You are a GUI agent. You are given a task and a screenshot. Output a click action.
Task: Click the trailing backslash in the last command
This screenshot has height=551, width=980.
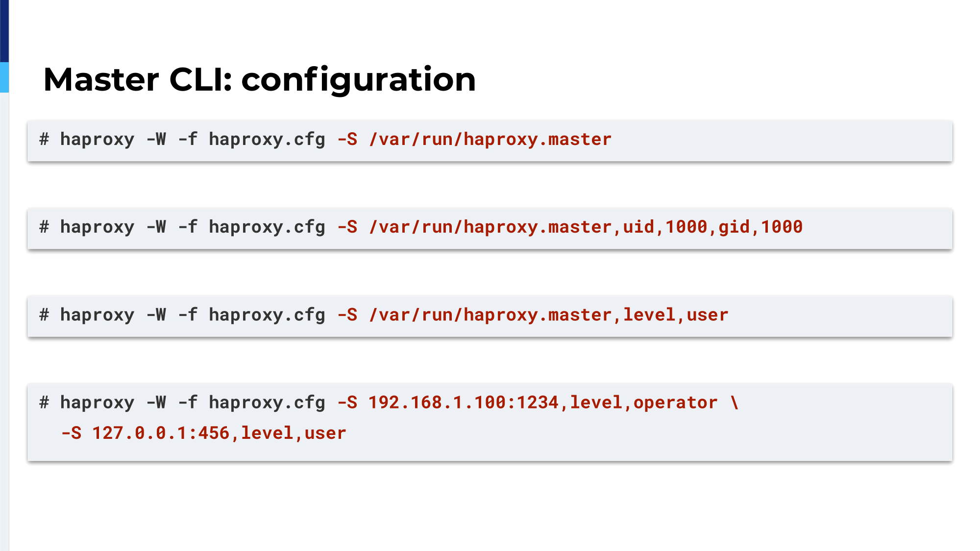coord(734,402)
